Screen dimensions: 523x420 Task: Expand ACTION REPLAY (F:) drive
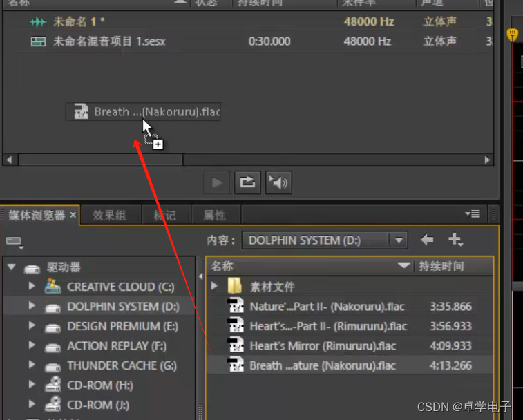[32, 345]
